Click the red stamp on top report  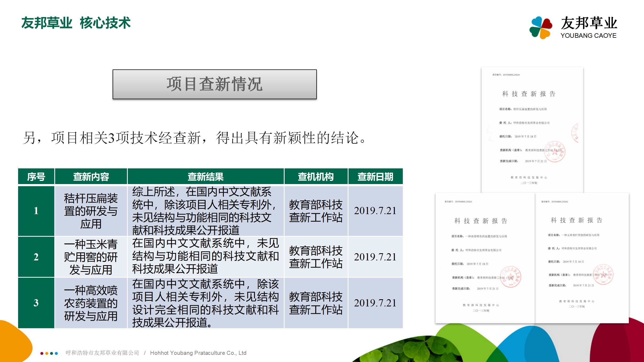click(x=554, y=152)
